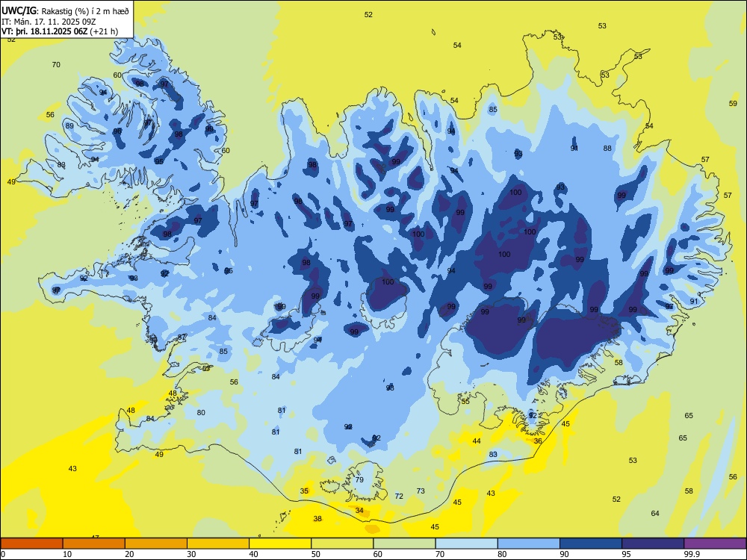Click the 40–50 bright yellow legend swatch
Screen dimensions: 747x560
pyautogui.click(x=280, y=544)
